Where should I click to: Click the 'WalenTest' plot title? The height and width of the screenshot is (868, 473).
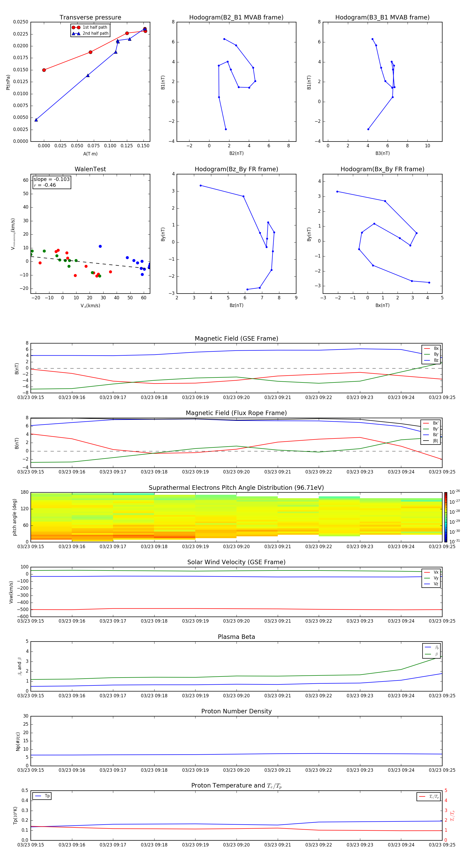coord(90,169)
